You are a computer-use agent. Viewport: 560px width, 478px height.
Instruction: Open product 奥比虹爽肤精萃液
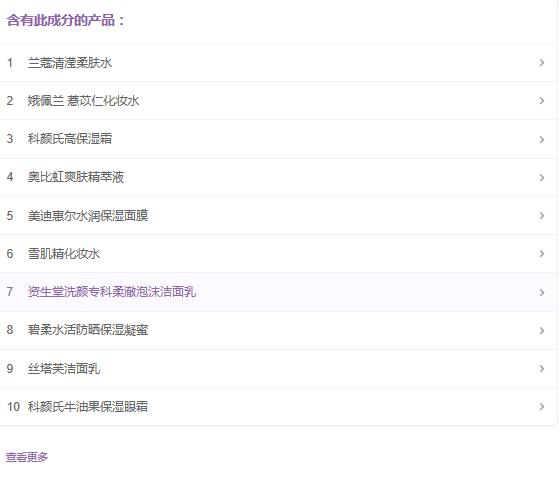coord(76,177)
